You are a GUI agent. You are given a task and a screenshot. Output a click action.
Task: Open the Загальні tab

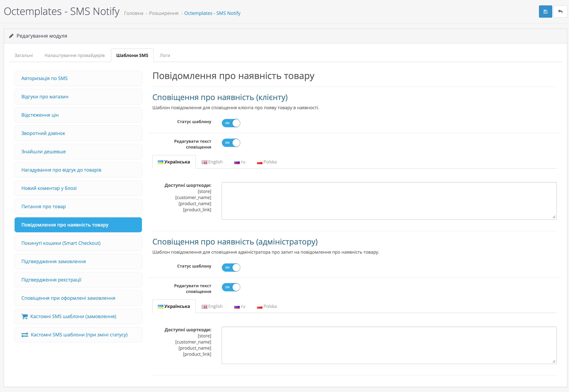coord(24,55)
